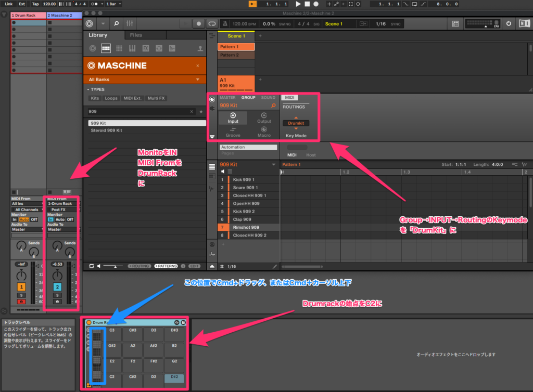Select the Input routing icon
The width and height of the screenshot is (533, 392).
coord(233,117)
